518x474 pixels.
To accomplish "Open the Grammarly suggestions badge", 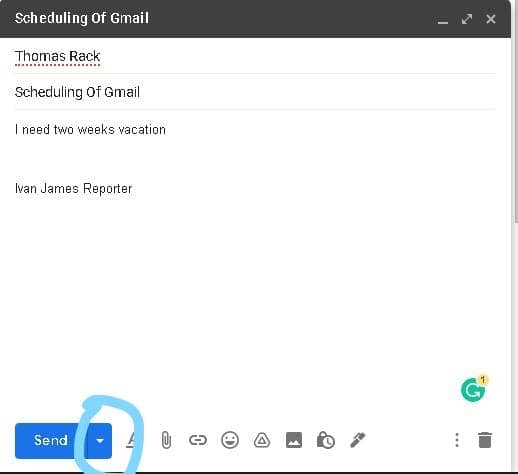I will pos(474,389).
